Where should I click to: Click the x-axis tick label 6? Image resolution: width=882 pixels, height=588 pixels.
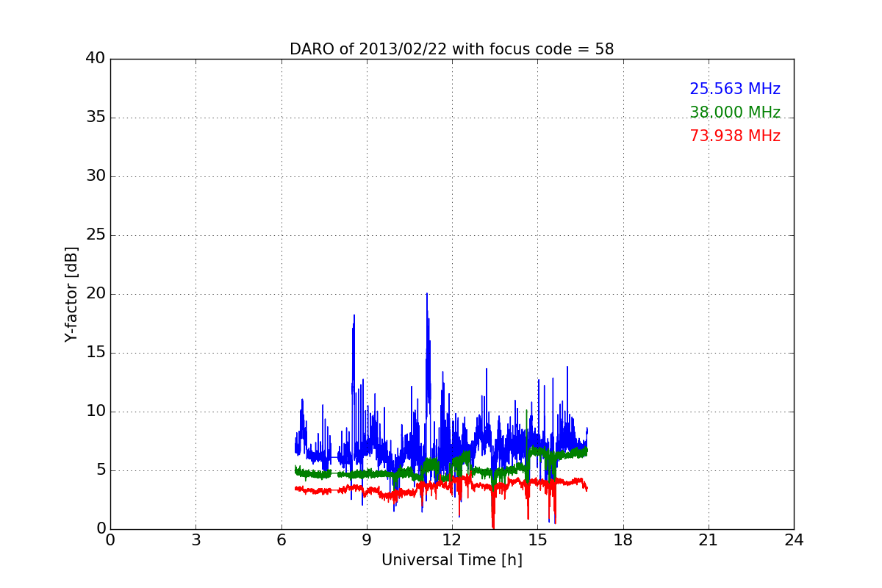(x=281, y=540)
